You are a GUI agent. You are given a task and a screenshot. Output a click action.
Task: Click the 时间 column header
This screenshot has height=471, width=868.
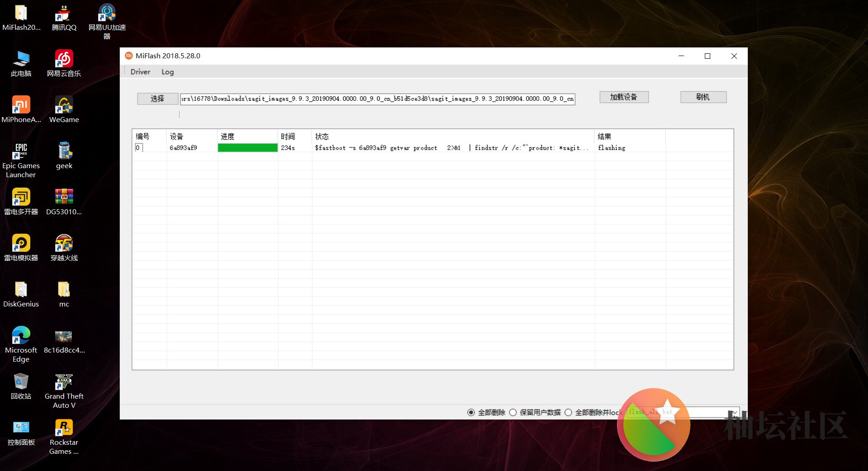pos(295,137)
